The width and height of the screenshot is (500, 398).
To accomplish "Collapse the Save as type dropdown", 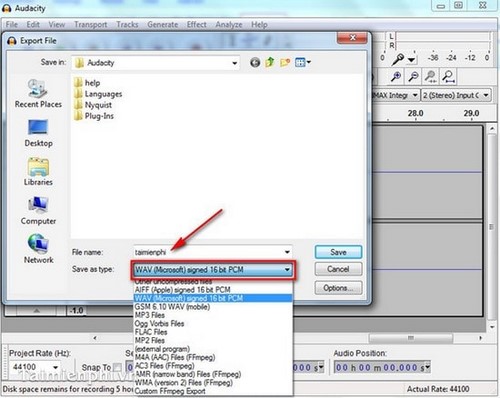I will [287, 269].
